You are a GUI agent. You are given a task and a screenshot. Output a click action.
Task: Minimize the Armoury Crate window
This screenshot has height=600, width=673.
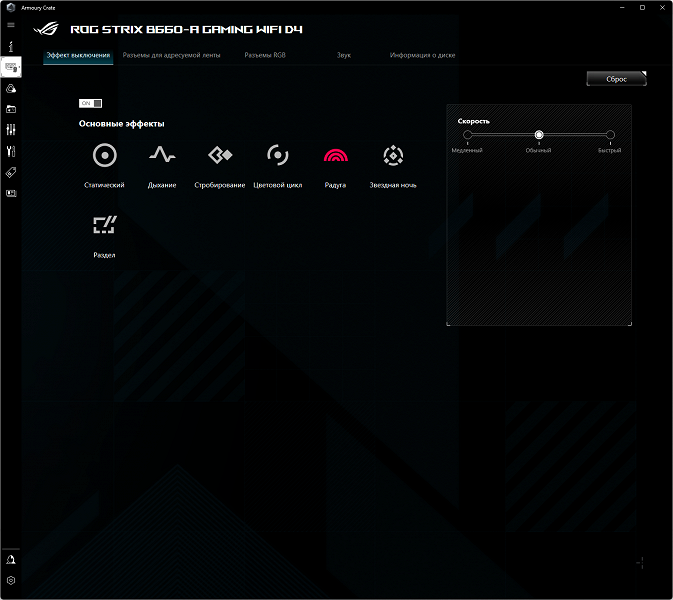point(622,7)
